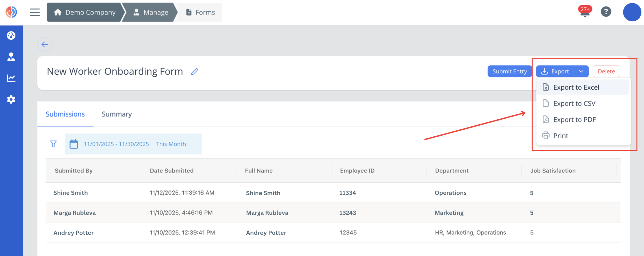Image resolution: width=644 pixels, height=256 pixels.
Task: Select Export to Excel from the menu
Action: [576, 87]
